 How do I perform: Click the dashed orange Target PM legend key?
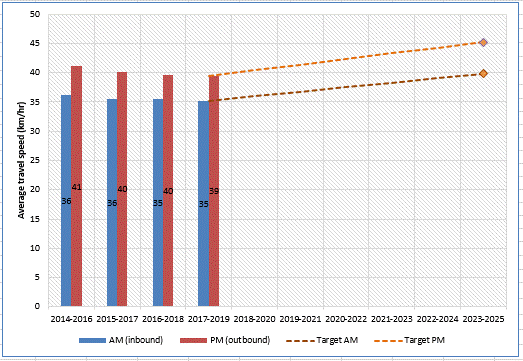(389, 341)
